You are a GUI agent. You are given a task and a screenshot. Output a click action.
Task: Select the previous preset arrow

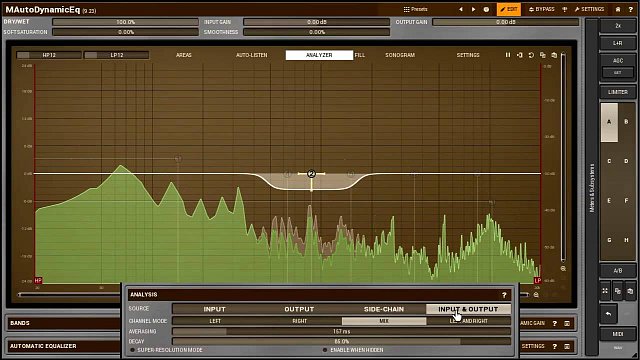461,9
